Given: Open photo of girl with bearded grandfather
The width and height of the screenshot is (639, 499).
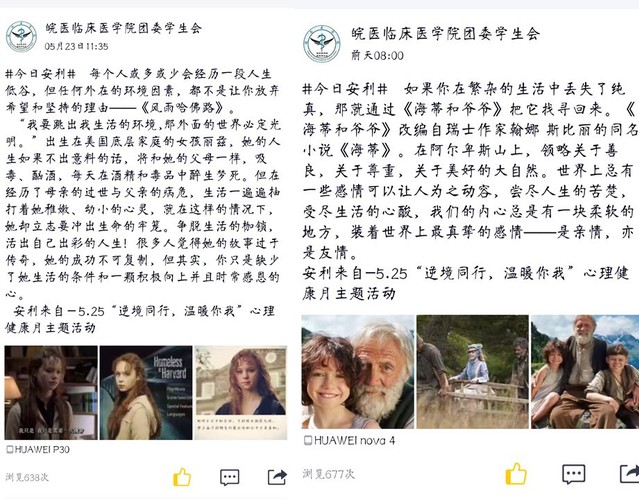Looking at the screenshot, I should 358,371.
